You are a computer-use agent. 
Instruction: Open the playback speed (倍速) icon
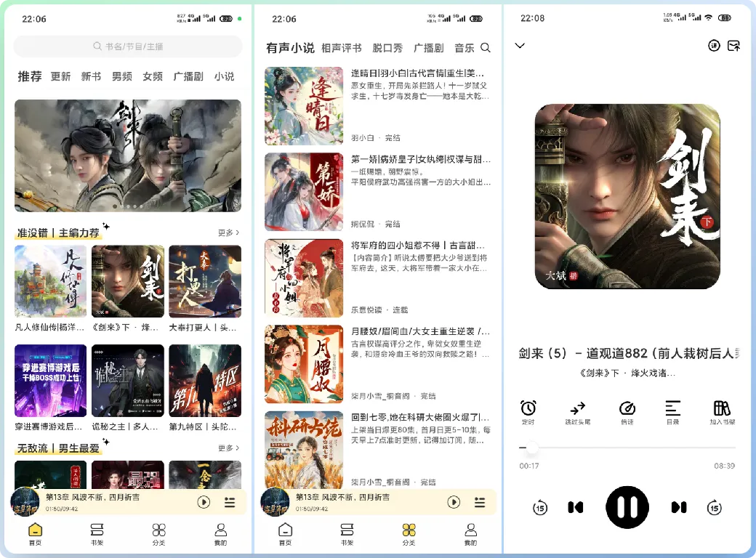[x=627, y=408]
